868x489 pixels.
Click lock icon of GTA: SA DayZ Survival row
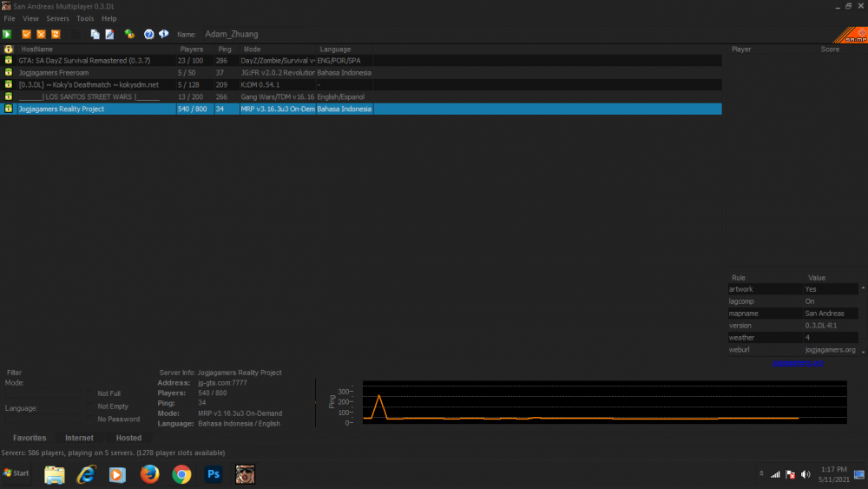(x=9, y=60)
